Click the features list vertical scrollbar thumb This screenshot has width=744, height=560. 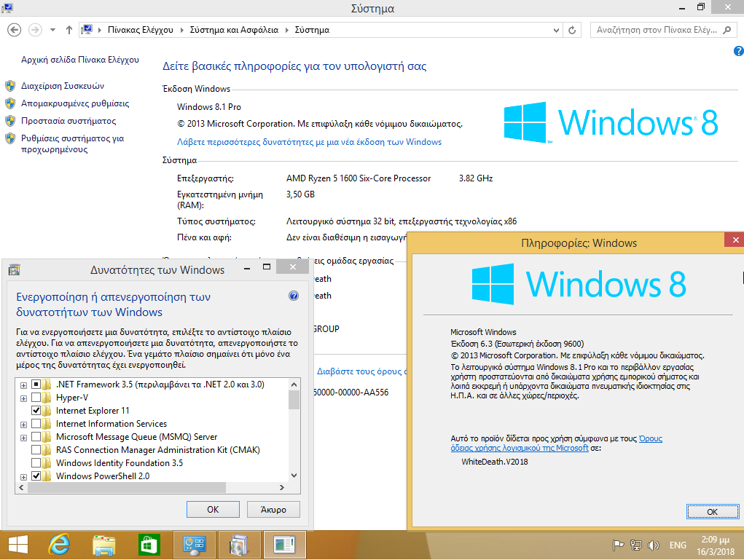(x=294, y=400)
